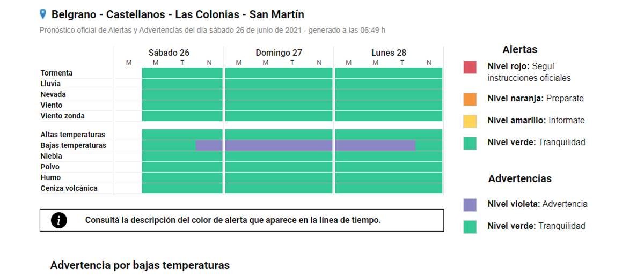Screen dimensions: 644x276
Task: Click the blue location pin icon
Action: pos(43,14)
